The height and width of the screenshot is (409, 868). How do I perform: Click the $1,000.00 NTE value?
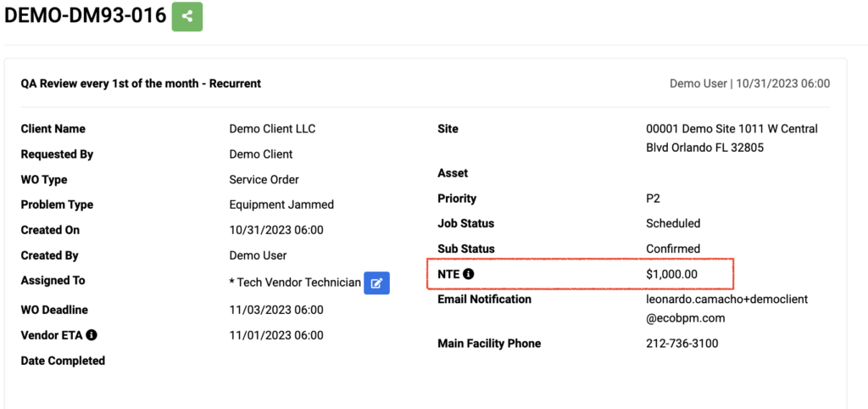point(671,274)
